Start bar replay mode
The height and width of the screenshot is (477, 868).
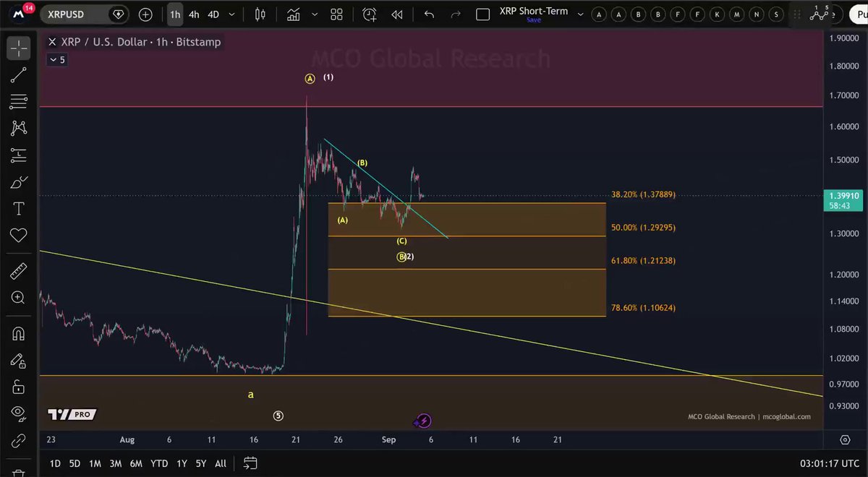[397, 14]
